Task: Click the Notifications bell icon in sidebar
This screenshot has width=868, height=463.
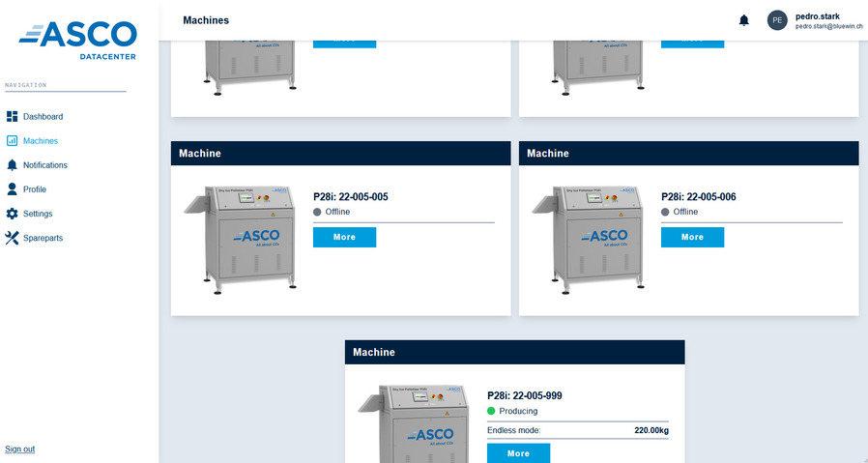Action: point(12,165)
